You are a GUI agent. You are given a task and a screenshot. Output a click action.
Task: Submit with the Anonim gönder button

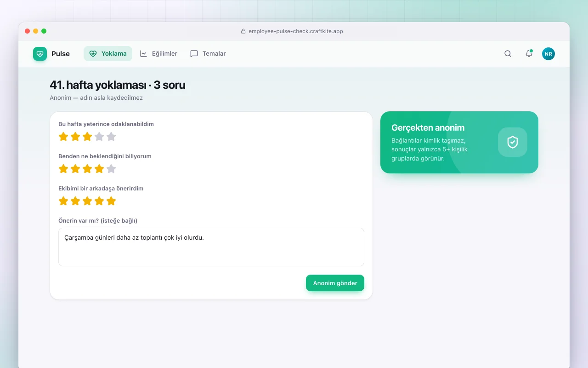[335, 283]
